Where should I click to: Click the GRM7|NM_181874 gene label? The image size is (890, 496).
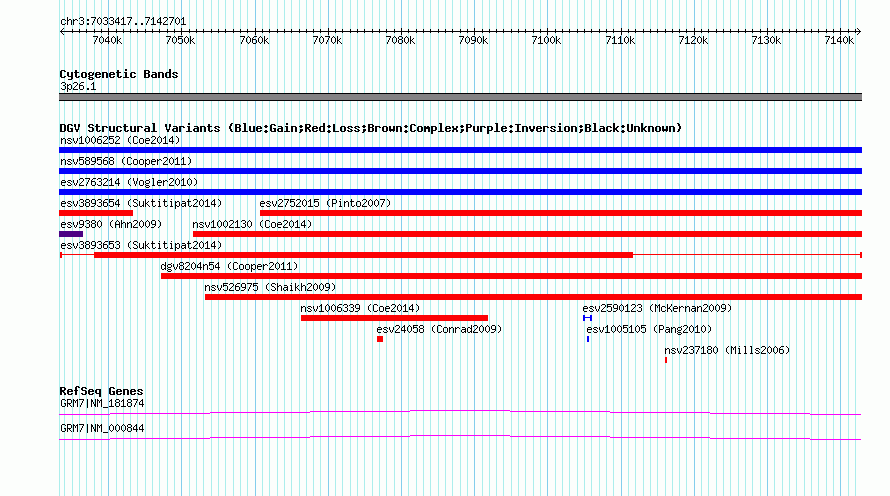102,403
